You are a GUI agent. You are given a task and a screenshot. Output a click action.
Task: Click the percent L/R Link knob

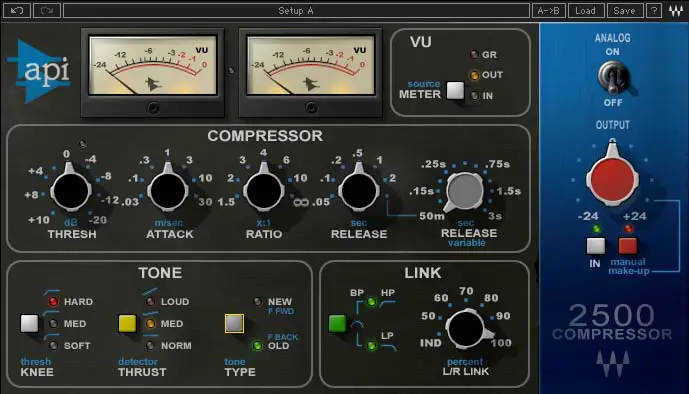coord(466,329)
